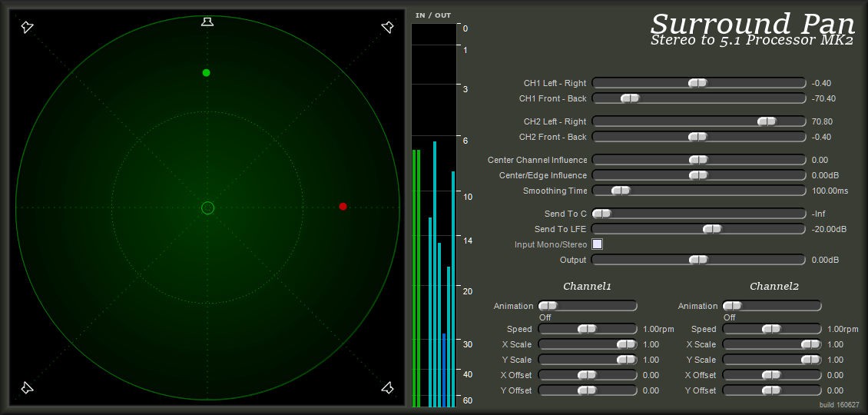
Task: Click the center speaker icon at top
Action: [207, 22]
